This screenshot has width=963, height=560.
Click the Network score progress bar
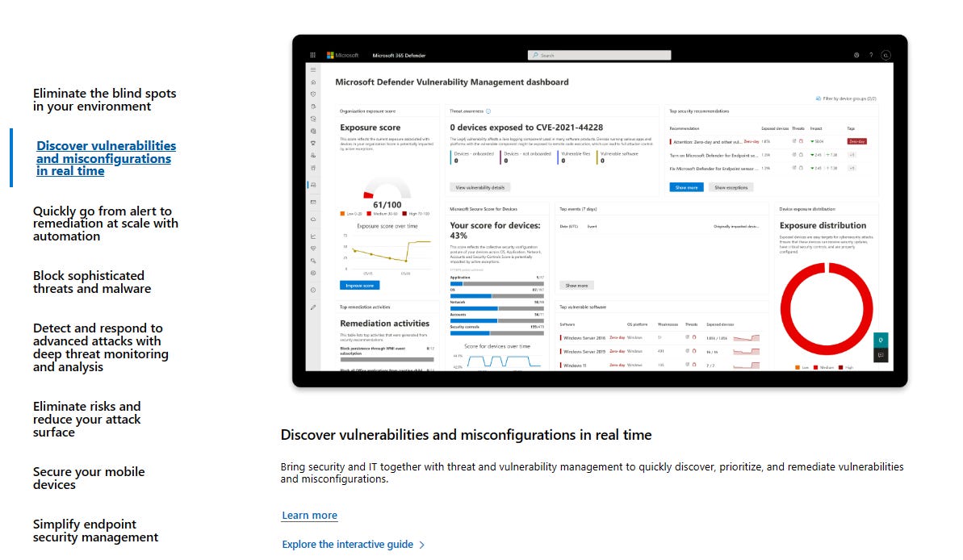(x=497, y=308)
